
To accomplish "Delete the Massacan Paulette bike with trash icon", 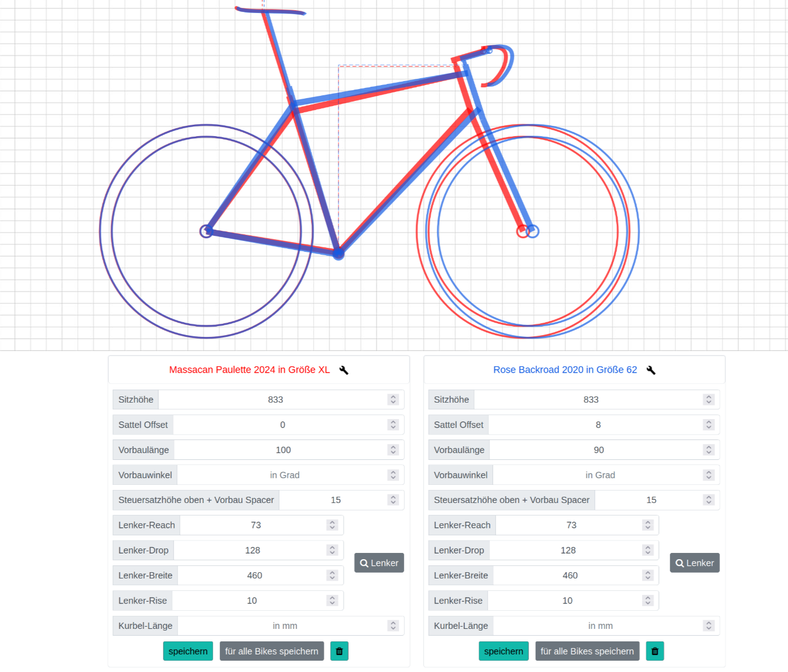I will [x=339, y=651].
